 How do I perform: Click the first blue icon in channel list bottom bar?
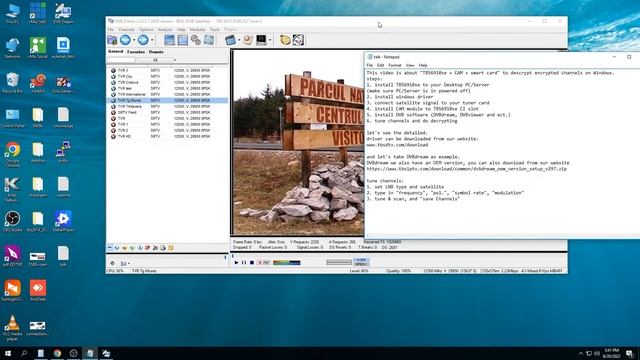click(110, 248)
